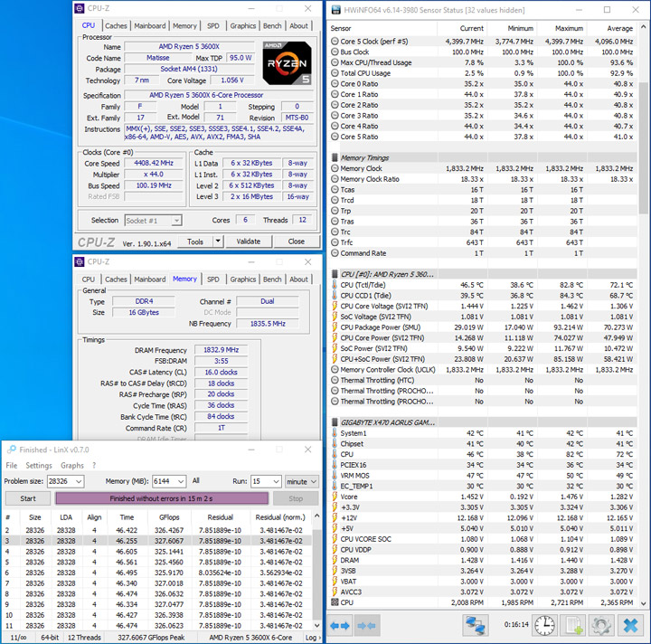Click the collapse-columns arrows icon in HWiNFO
This screenshot has height=644, width=651.
(366, 625)
